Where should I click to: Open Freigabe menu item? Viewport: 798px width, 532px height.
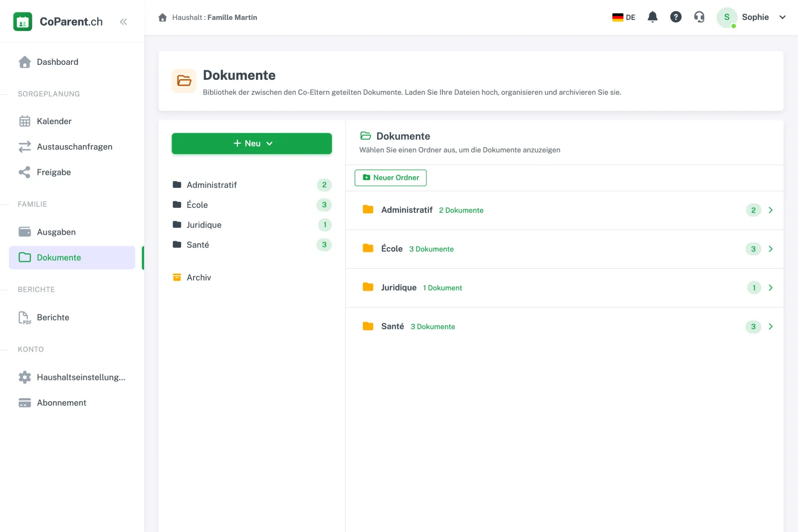[72, 172]
